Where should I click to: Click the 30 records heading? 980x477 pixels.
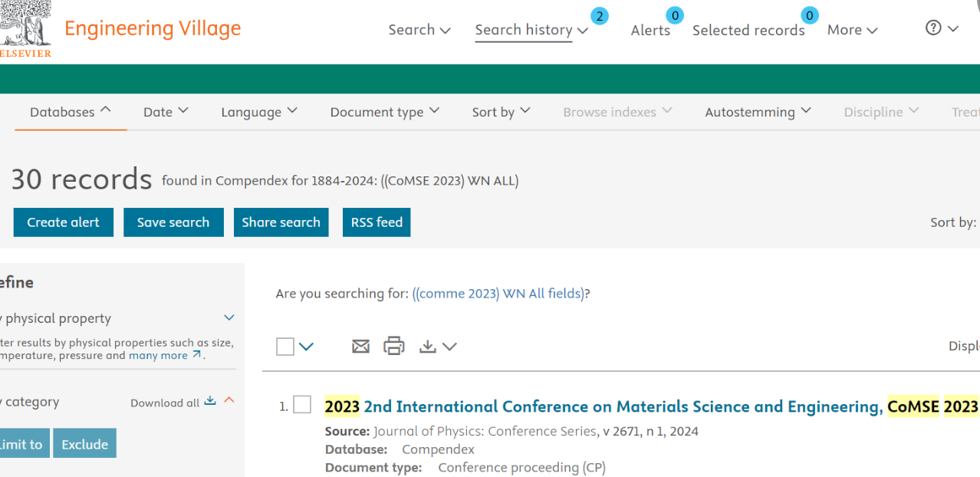[x=81, y=179]
